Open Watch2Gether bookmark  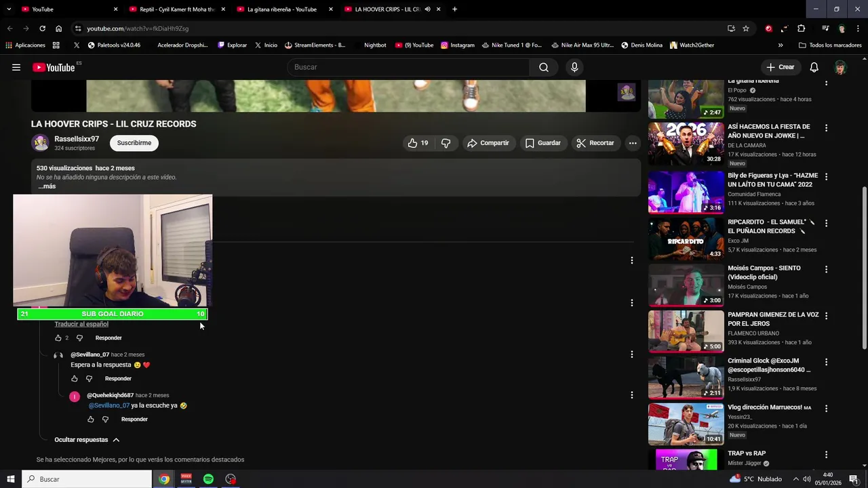(x=692, y=45)
